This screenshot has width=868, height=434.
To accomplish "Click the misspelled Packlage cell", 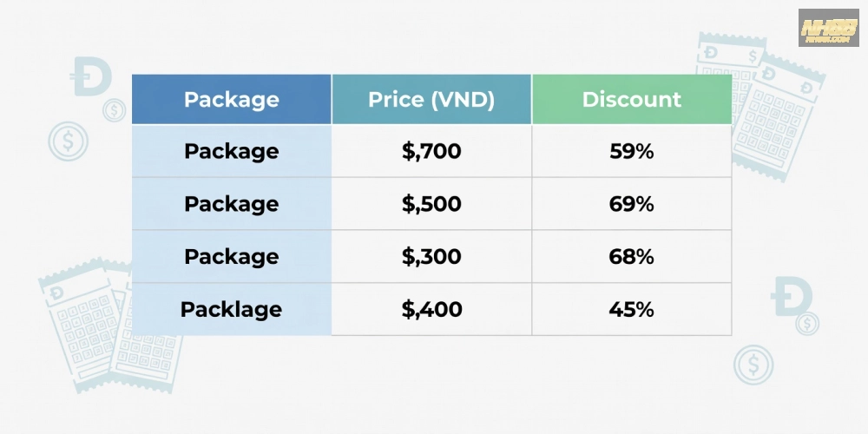I will 232,309.
